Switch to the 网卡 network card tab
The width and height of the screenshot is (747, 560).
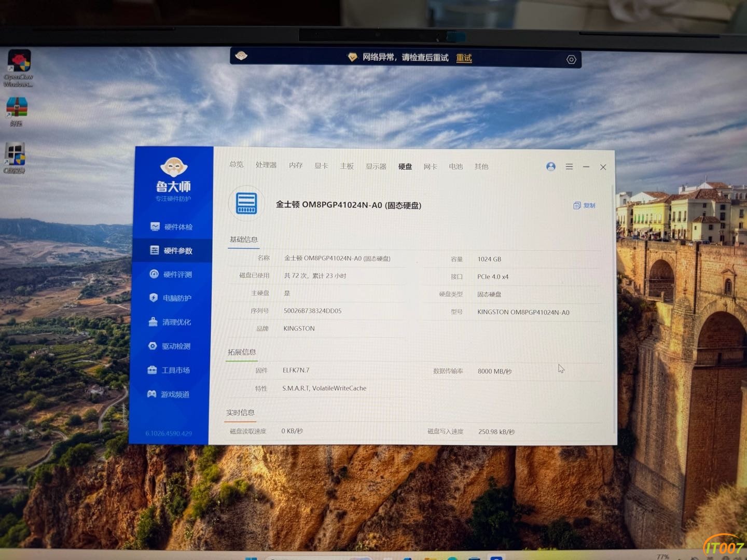click(x=430, y=166)
